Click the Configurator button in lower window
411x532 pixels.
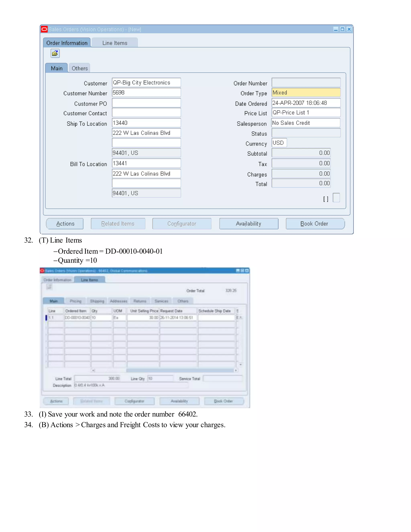coord(134,401)
